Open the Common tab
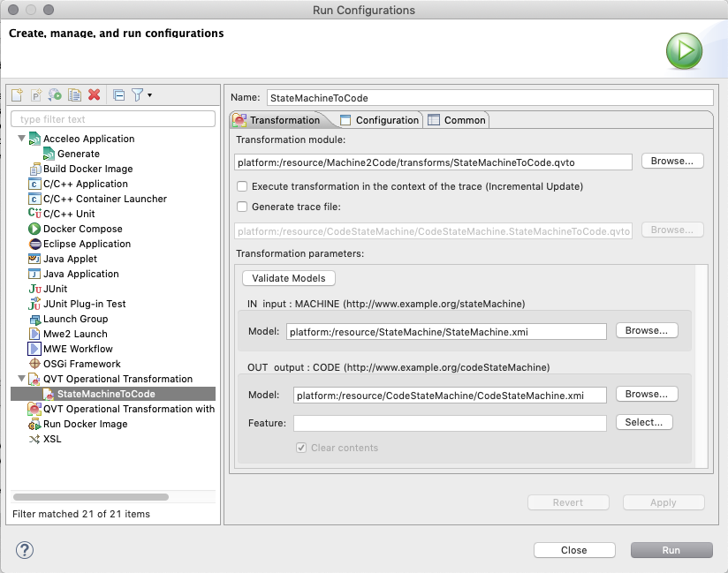728x573 pixels. (456, 120)
